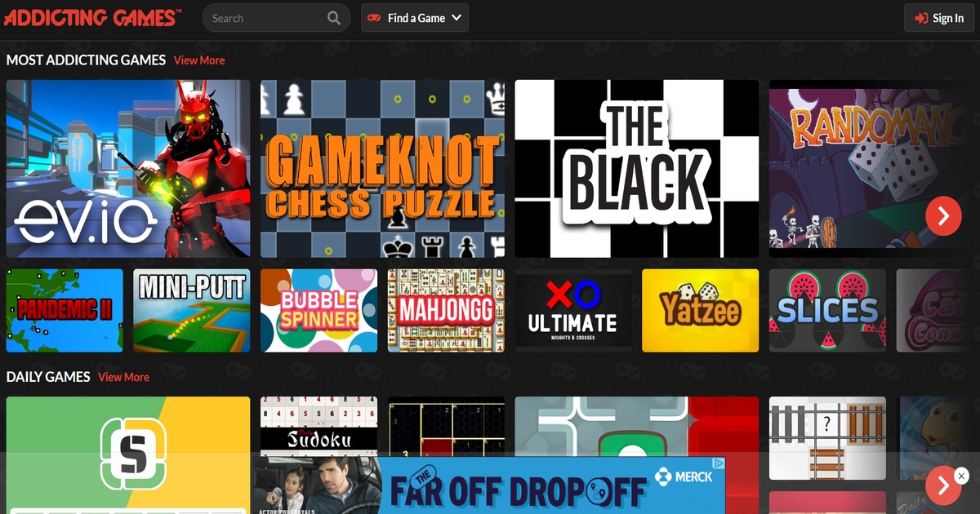Image resolution: width=980 pixels, height=514 pixels.
Task: Click the search magnifying glass icon
Action: 334,18
